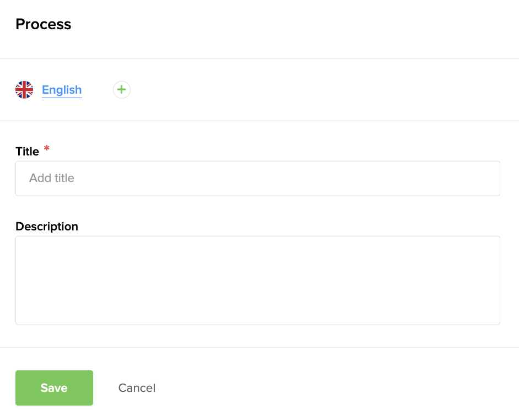Click the underlined English label
Image resolution: width=519 pixels, height=420 pixels.
coord(62,90)
